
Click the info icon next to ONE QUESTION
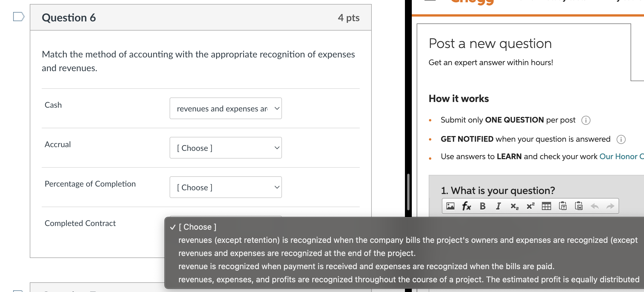[586, 120]
